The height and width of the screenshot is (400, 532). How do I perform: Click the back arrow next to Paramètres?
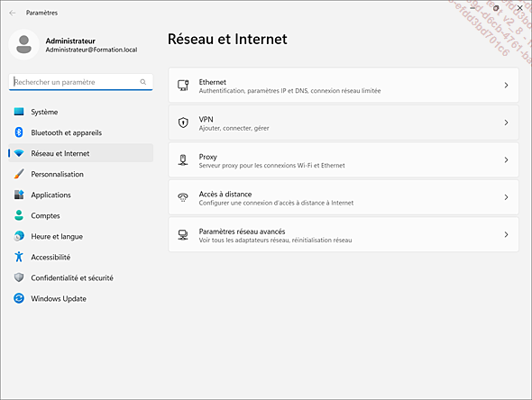13,13
